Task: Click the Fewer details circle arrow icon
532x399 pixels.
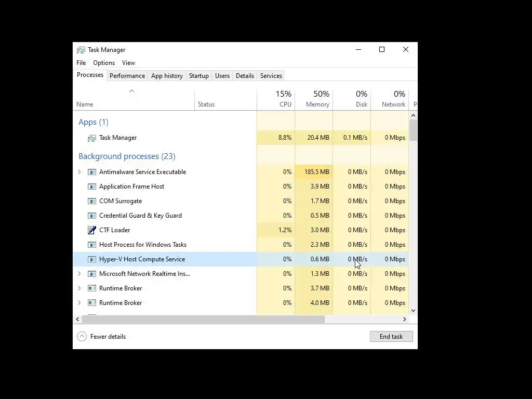Action: click(x=82, y=337)
